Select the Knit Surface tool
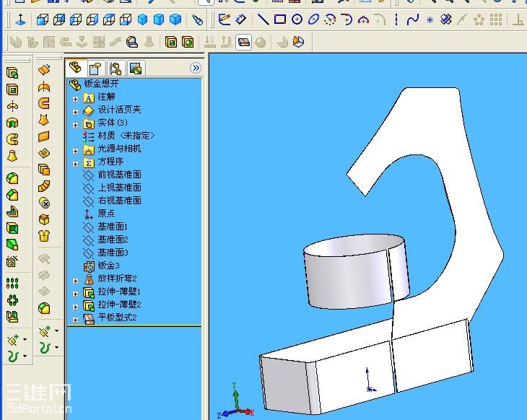This screenshot has height=420, width=527. (44, 236)
